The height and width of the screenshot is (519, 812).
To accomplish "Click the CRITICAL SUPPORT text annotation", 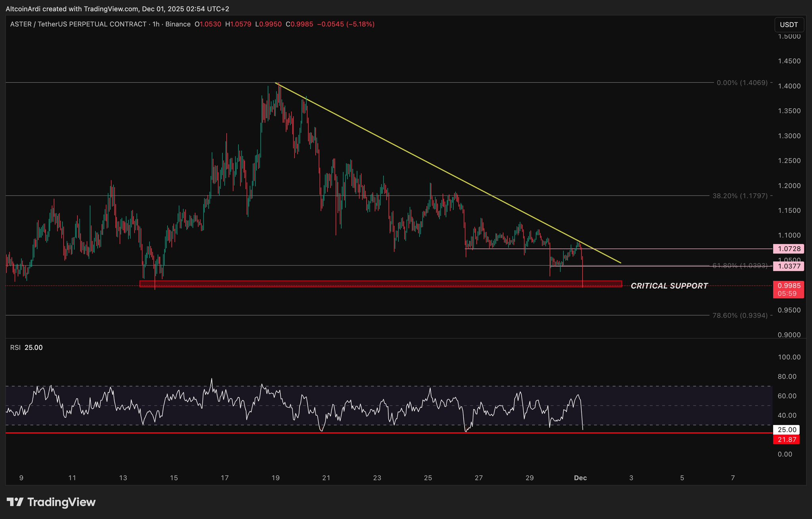I will pos(669,286).
